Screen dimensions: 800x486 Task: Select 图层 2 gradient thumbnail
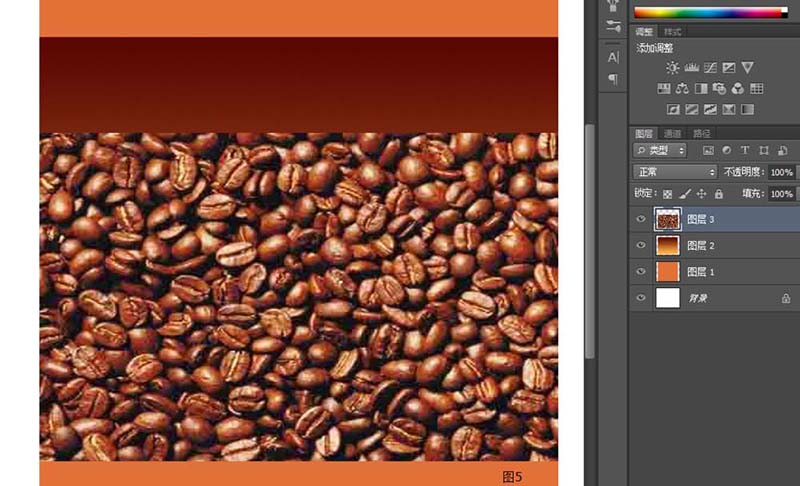click(x=667, y=245)
